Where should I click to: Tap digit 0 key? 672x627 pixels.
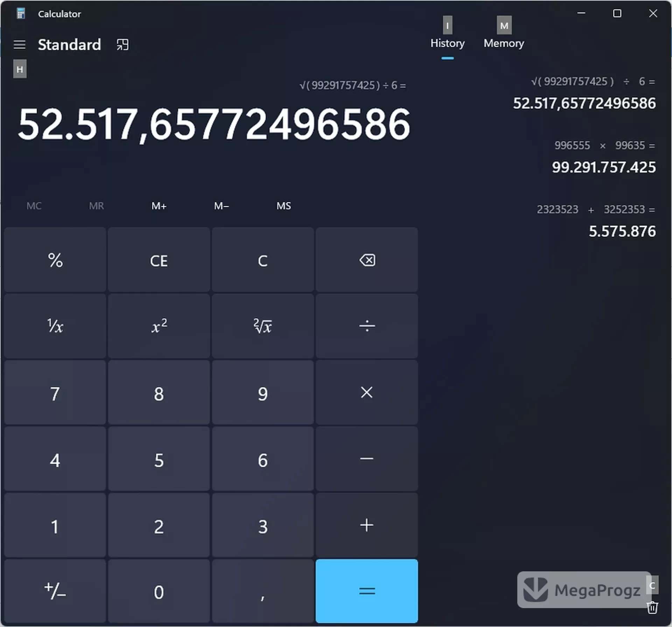[x=159, y=591]
